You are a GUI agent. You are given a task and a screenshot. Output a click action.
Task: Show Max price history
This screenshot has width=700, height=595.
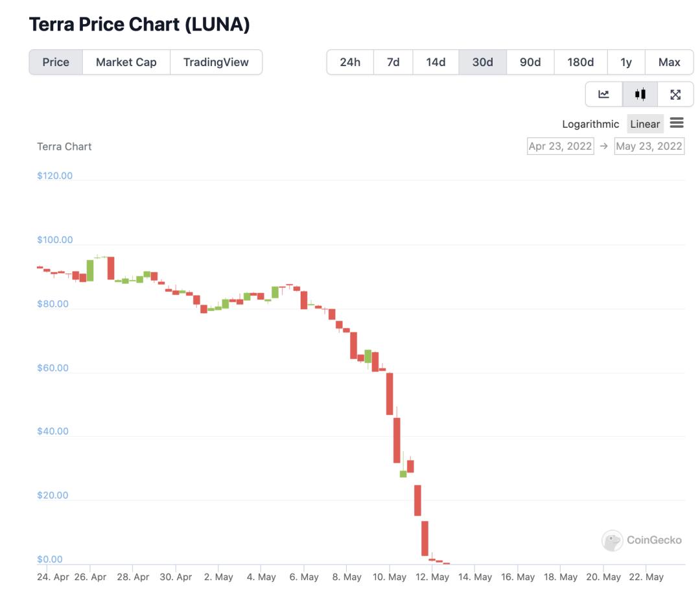coord(669,62)
